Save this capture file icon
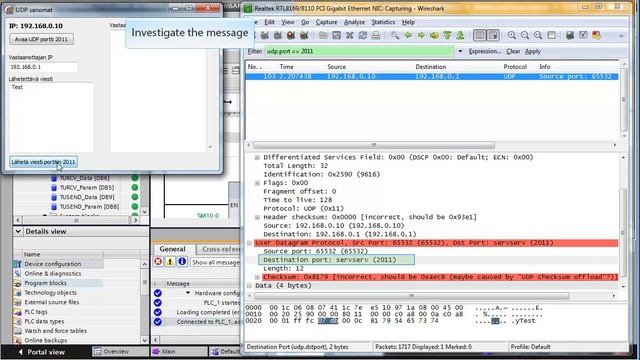 (x=336, y=36)
